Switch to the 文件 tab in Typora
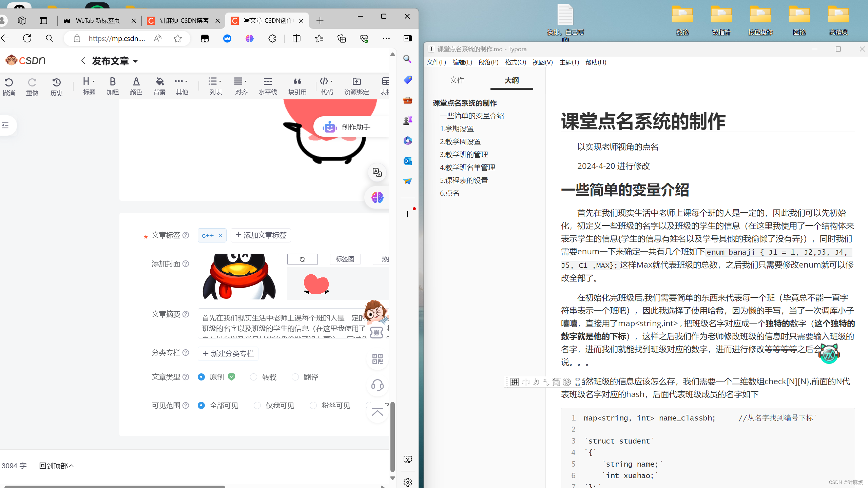The width and height of the screenshot is (868, 488). coord(457,80)
